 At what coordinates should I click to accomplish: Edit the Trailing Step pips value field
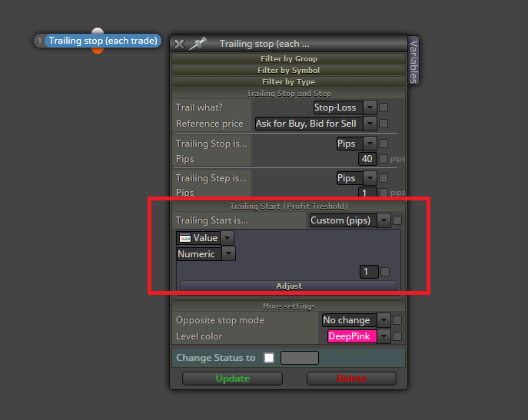tap(367, 193)
